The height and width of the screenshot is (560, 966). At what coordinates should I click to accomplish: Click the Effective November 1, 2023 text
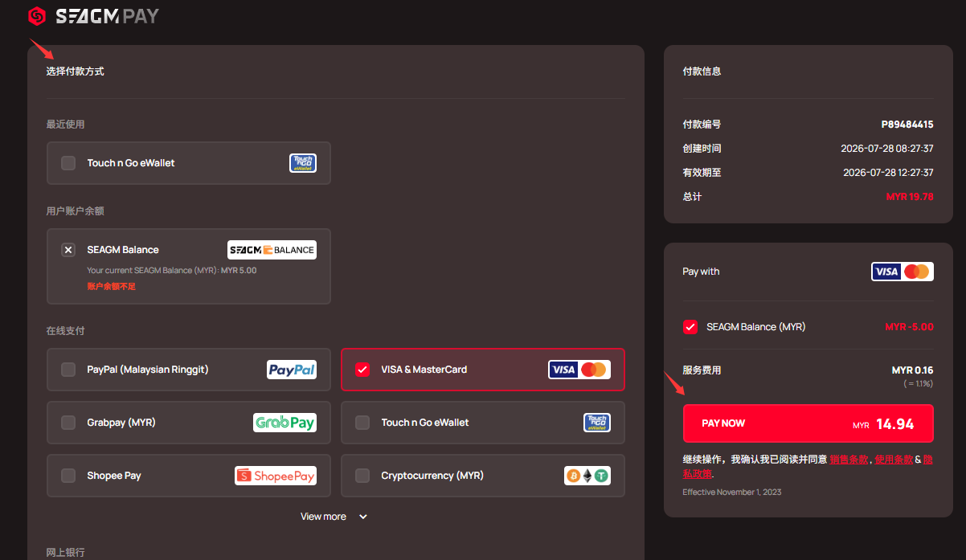[731, 492]
